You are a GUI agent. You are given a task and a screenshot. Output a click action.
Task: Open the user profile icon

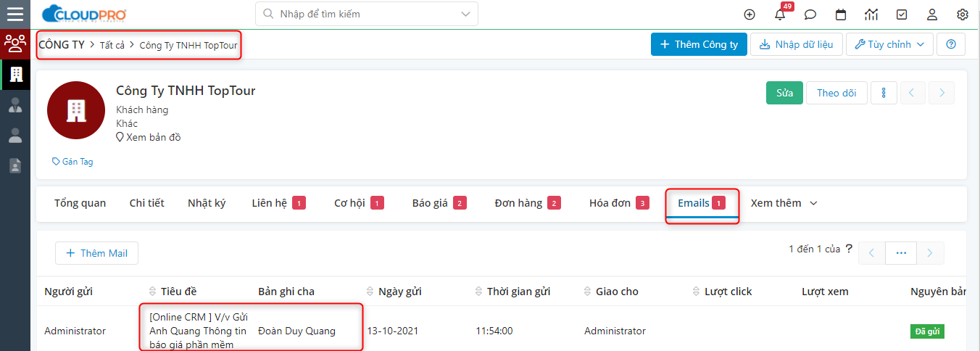(x=932, y=15)
